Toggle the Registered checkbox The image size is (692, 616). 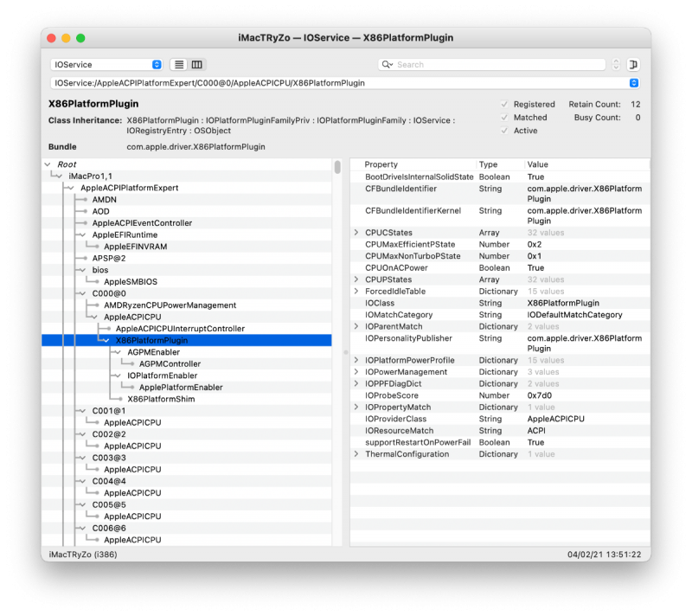(503, 104)
